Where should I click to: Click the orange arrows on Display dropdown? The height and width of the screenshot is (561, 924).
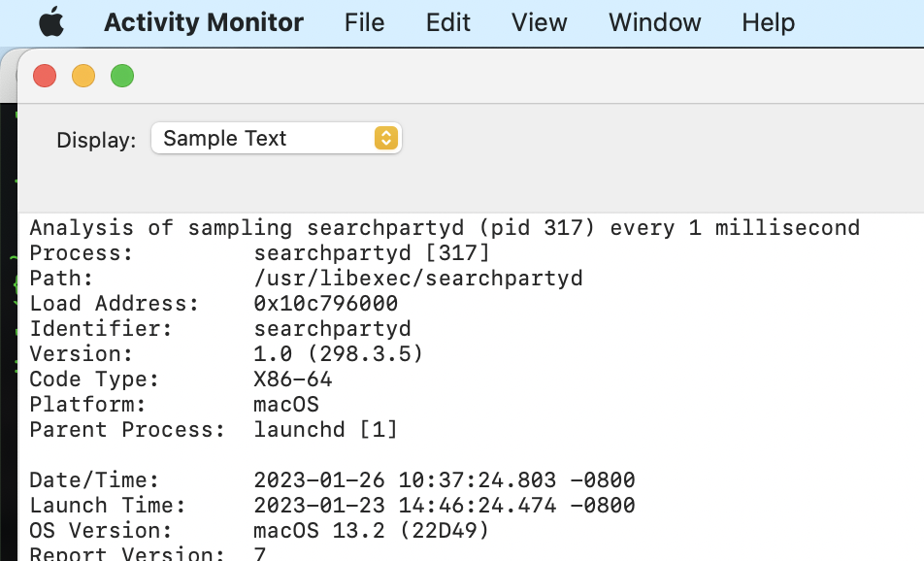386,139
